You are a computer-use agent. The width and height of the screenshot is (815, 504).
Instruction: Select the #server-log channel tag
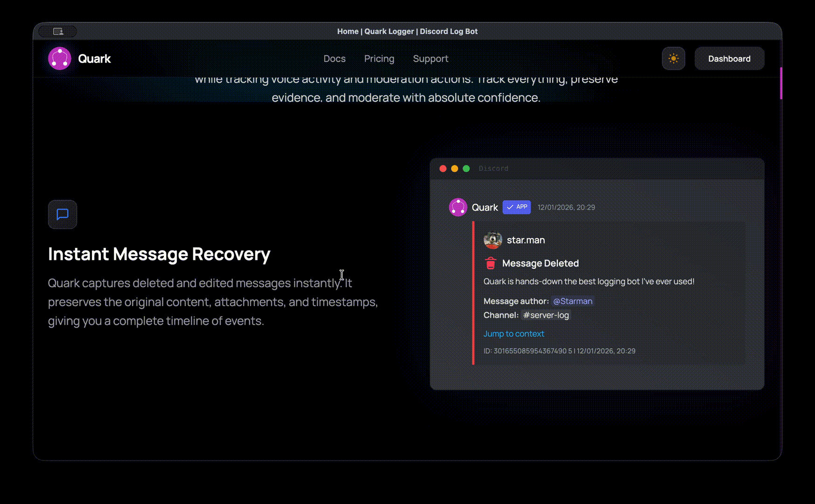pos(546,315)
